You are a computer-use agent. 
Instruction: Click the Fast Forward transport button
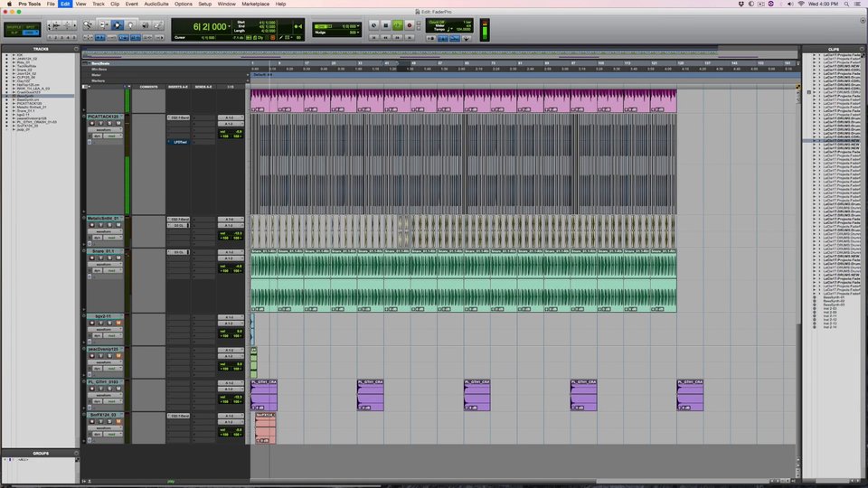[398, 38]
